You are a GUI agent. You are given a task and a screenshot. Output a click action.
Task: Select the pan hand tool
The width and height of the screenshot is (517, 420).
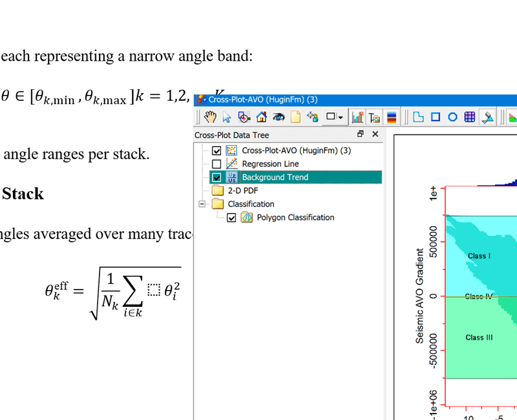click(210, 117)
